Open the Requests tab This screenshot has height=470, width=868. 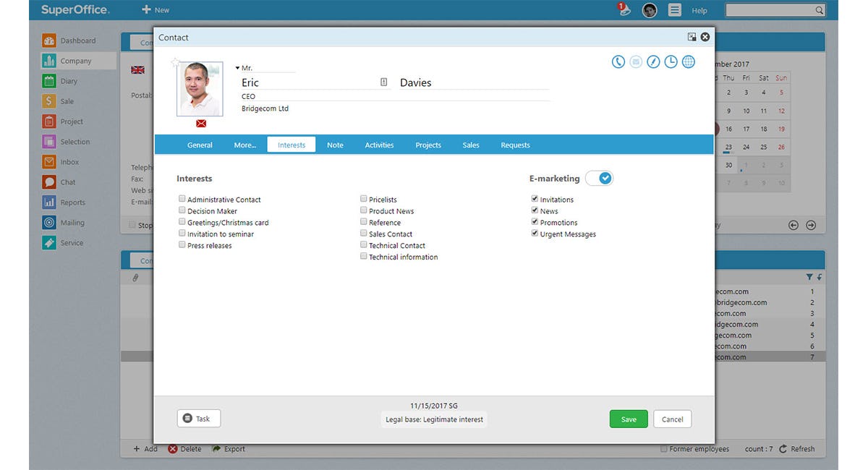pos(514,145)
